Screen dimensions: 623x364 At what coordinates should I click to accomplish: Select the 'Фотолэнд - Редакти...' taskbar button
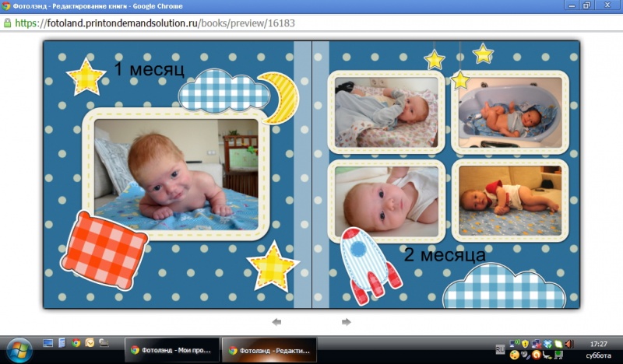pyautogui.click(x=269, y=350)
